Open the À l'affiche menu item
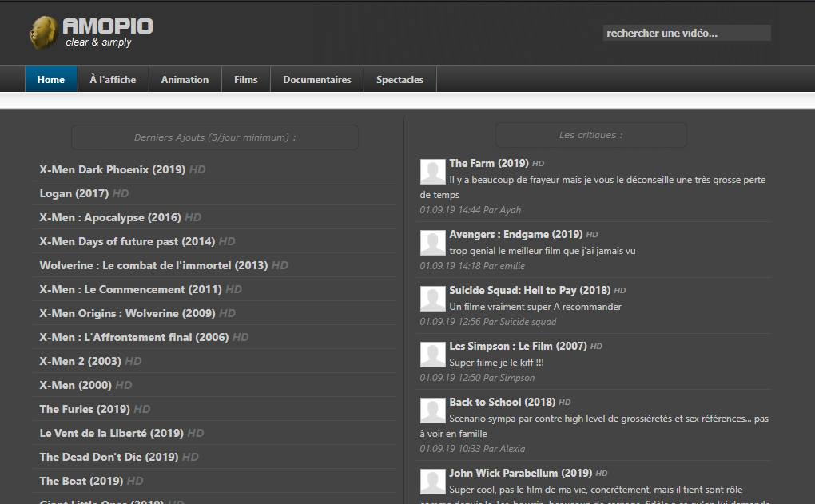815x504 pixels. [113, 80]
